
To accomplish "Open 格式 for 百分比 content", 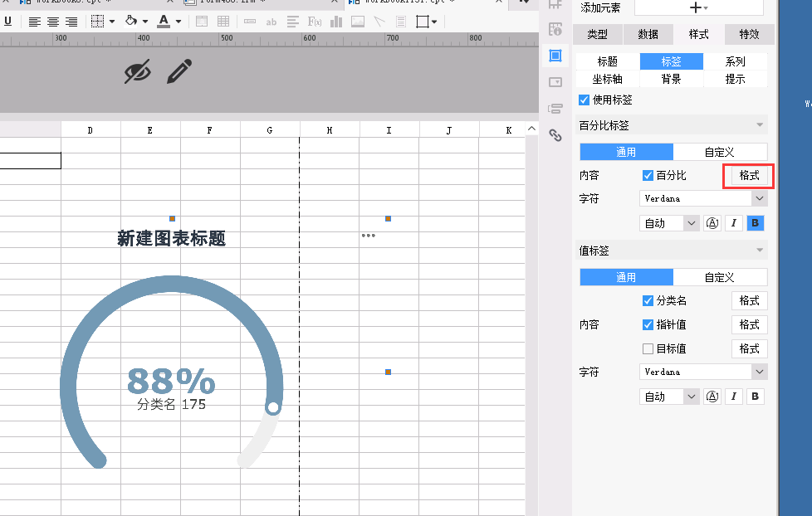I will point(749,175).
